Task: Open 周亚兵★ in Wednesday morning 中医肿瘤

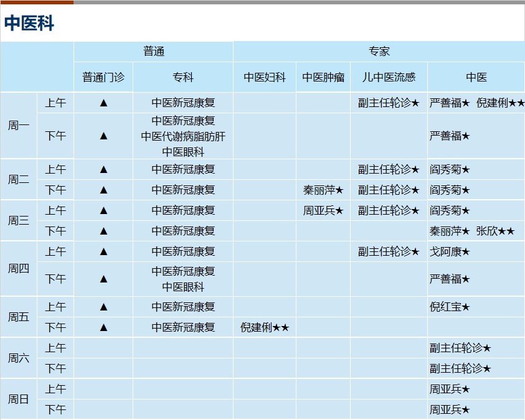Action: coord(323,210)
